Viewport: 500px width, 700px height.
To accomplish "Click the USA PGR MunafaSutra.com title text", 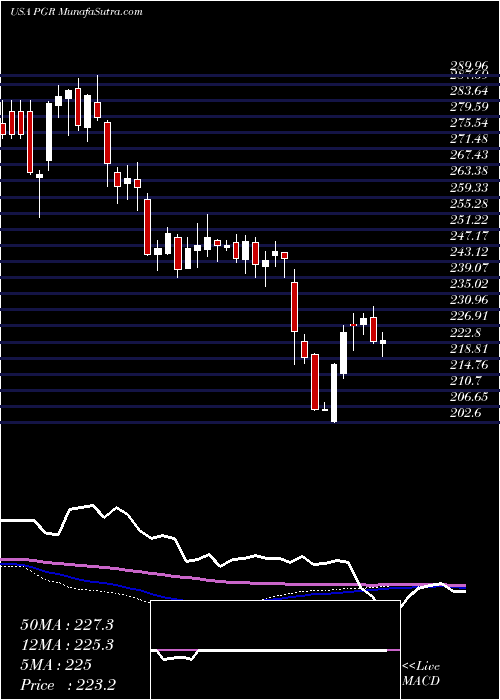I will tap(76, 12).
